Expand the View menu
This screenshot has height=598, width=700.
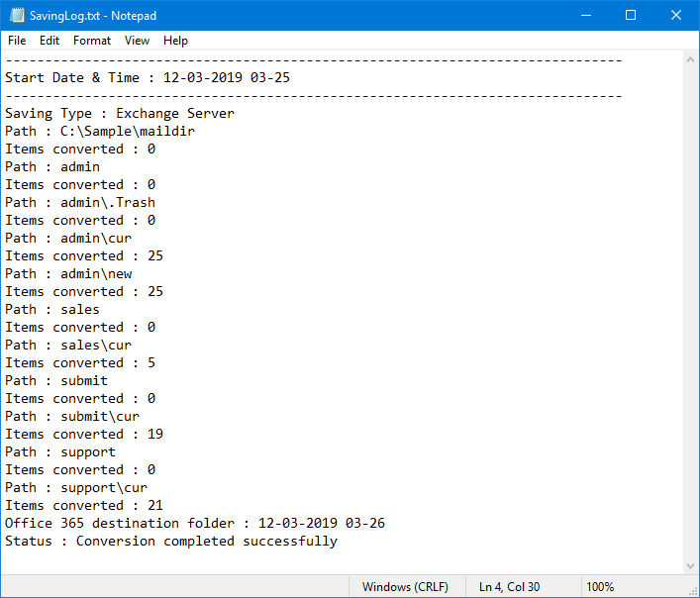pyautogui.click(x=137, y=41)
